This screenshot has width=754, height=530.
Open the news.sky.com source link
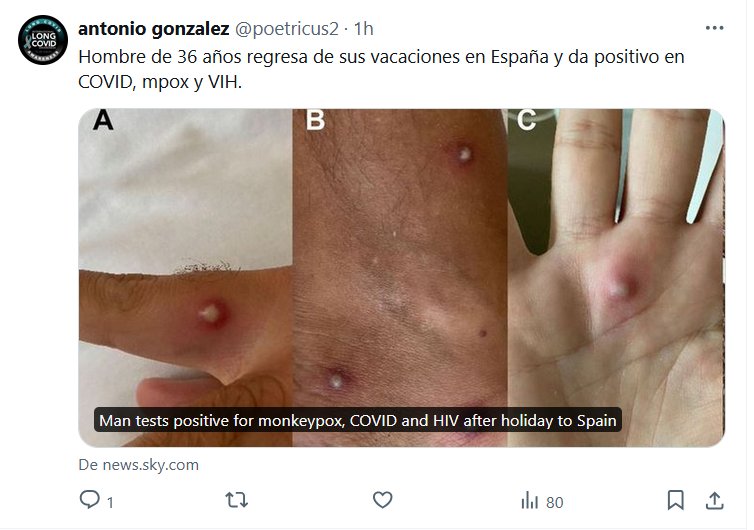click(138, 465)
